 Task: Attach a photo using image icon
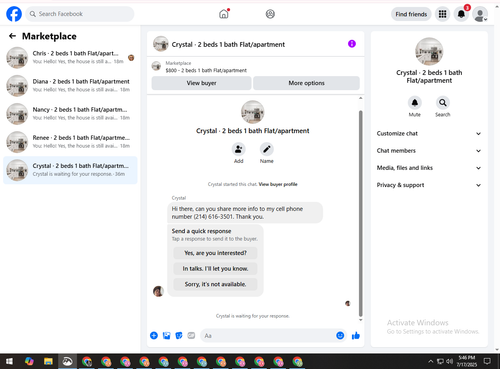click(166, 336)
